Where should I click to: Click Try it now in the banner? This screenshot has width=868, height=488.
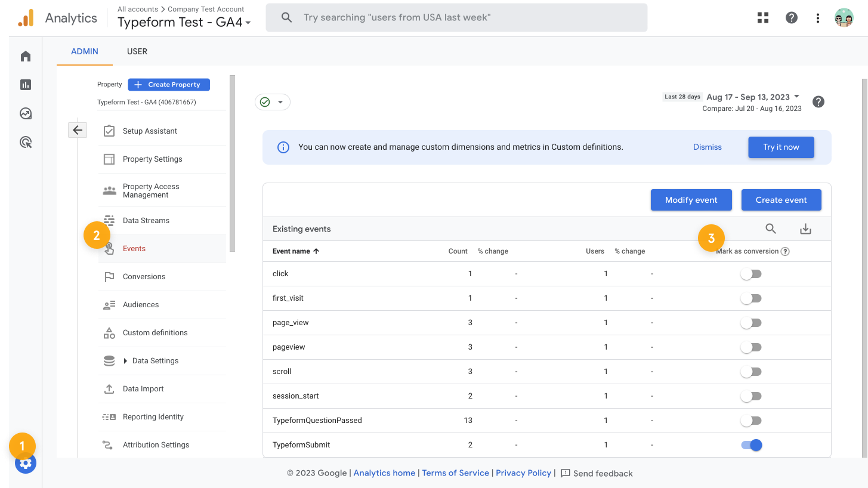(781, 147)
